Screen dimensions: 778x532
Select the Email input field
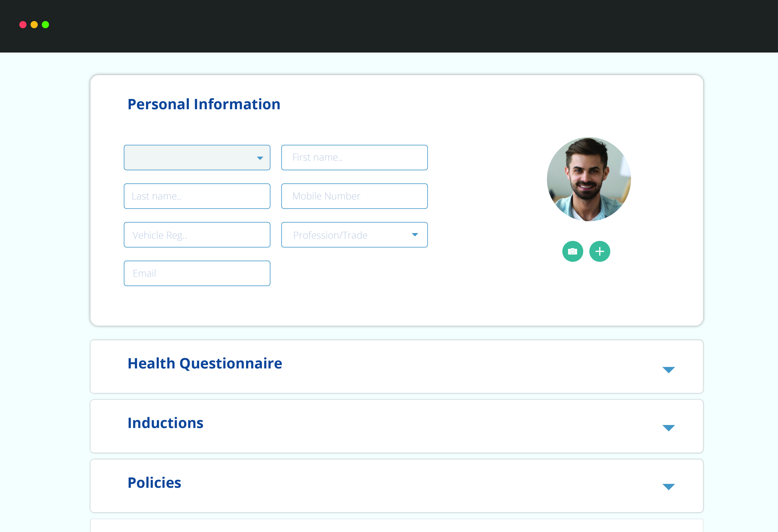pyautogui.click(x=197, y=273)
